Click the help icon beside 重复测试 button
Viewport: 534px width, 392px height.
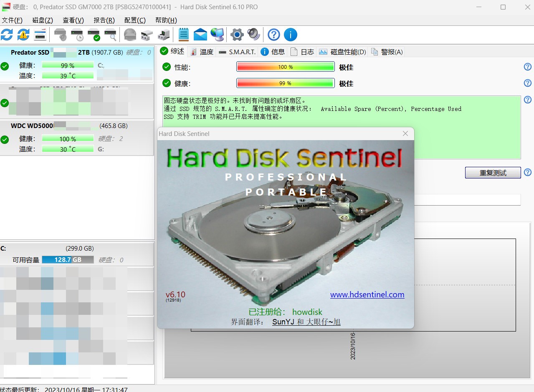(528, 172)
